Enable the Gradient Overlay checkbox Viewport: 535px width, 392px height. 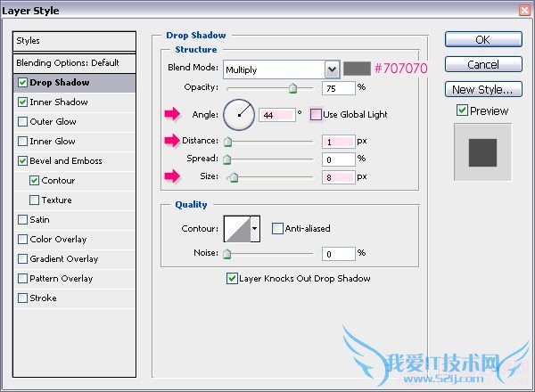(x=22, y=258)
